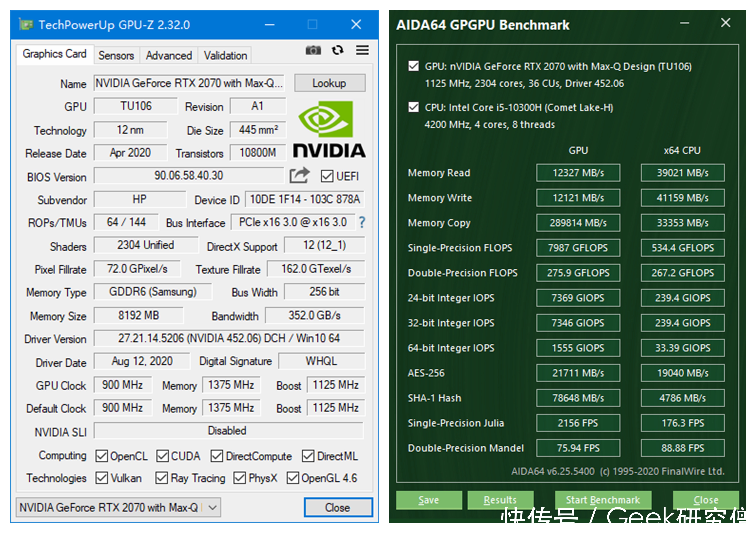Image resolution: width=756 pixels, height=533 pixels.
Task: Toggle the Ray Tracing checkbox
Action: tap(161, 478)
